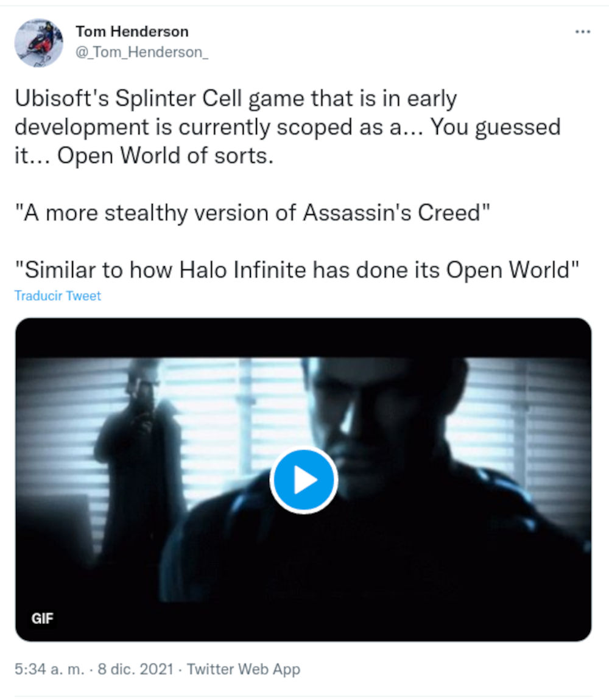Click the Assassin's Creed quote line
The width and height of the screenshot is (609, 700).
[x=253, y=213]
